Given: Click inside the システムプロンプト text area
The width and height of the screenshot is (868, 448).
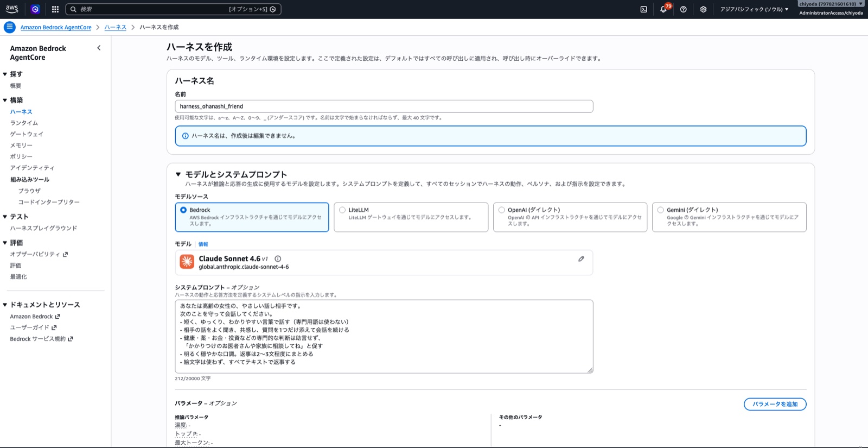Looking at the screenshot, I should [x=384, y=336].
